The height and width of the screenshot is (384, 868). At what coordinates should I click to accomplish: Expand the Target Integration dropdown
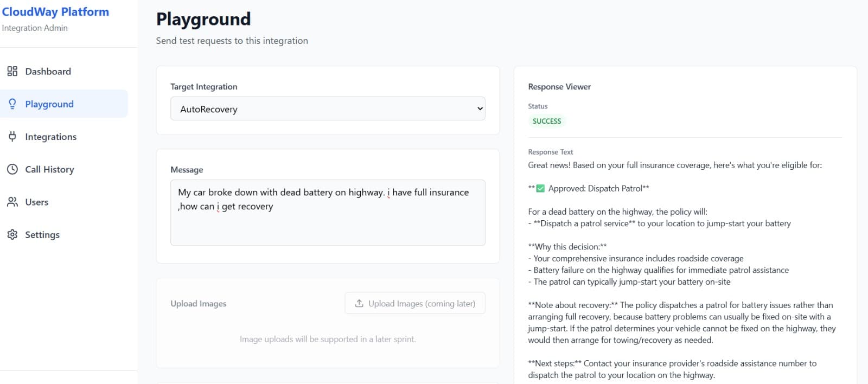tap(328, 108)
